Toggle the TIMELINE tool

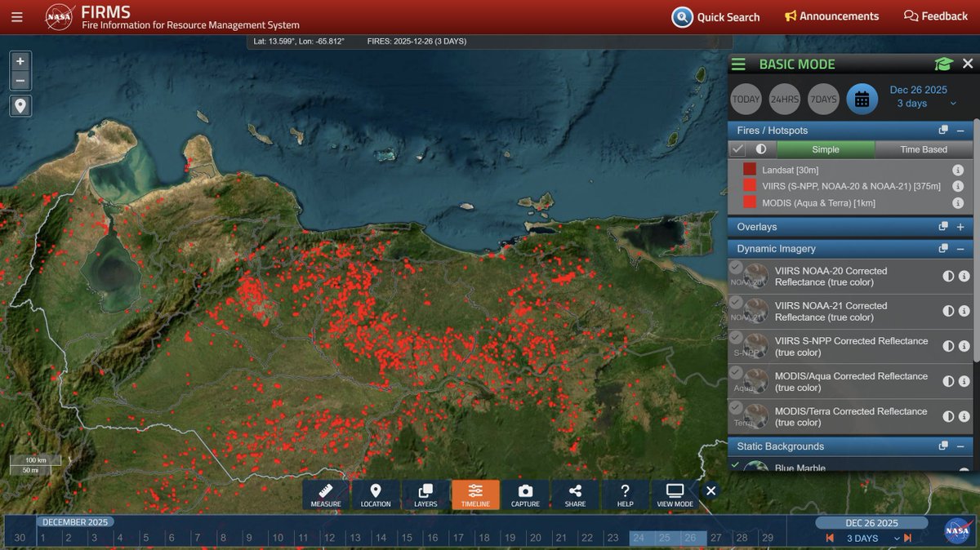click(475, 495)
